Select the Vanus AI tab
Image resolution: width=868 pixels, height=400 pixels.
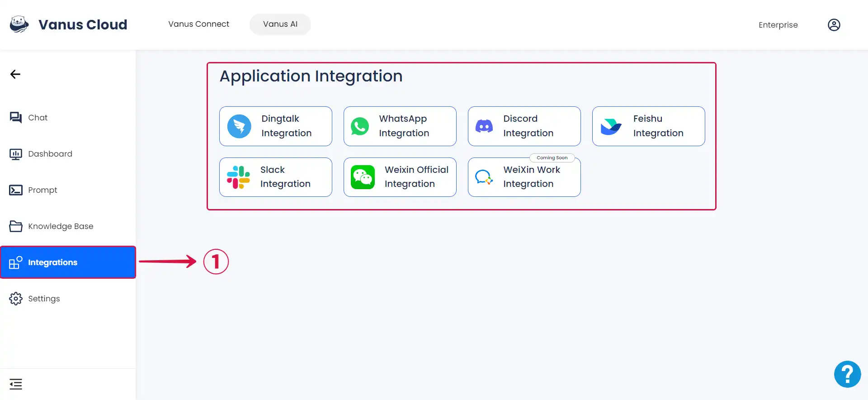point(280,24)
